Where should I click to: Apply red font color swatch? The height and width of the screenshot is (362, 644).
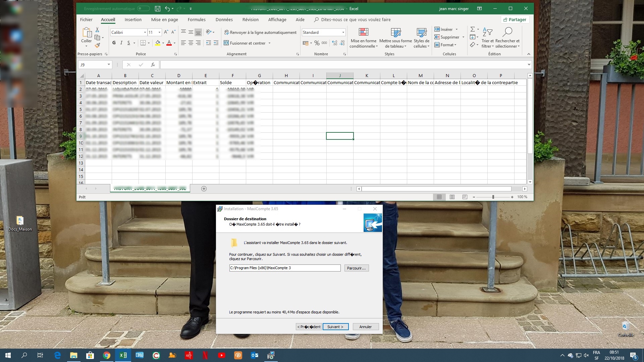169,43
